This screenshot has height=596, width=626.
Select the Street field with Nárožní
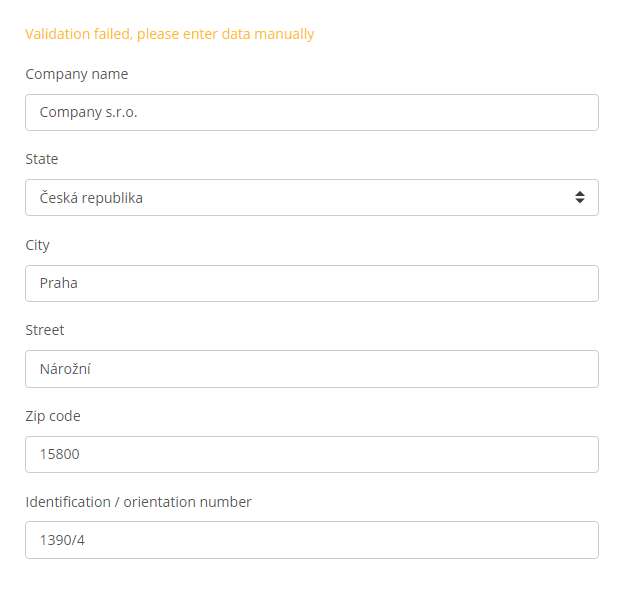pyautogui.click(x=312, y=369)
